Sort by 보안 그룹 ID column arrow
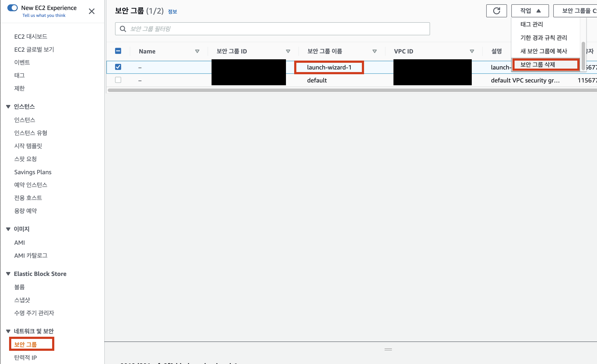This screenshot has width=597, height=364. pyautogui.click(x=288, y=51)
